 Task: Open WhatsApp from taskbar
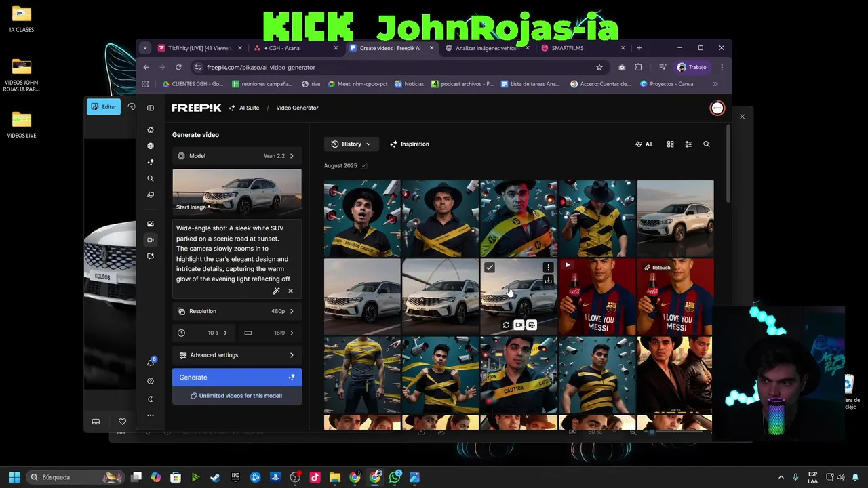pyautogui.click(x=395, y=477)
